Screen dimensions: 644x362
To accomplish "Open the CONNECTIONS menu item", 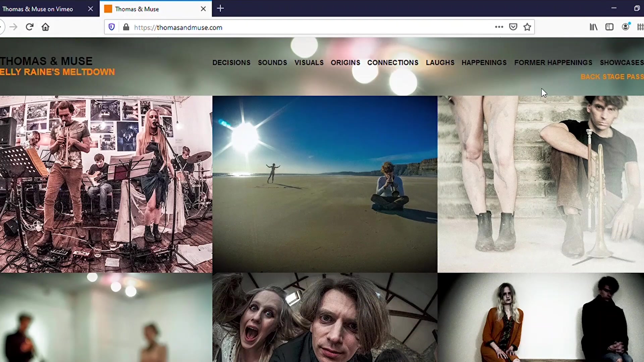I will pyautogui.click(x=393, y=63).
